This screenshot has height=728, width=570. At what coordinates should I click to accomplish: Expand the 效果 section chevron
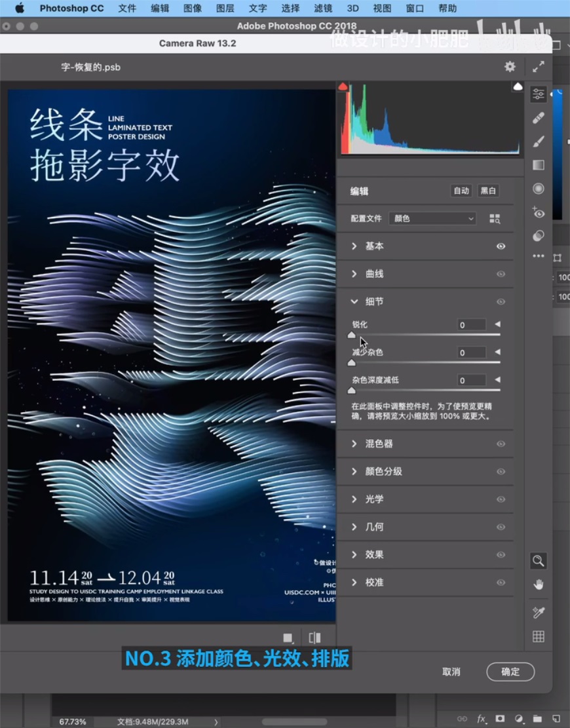(354, 555)
